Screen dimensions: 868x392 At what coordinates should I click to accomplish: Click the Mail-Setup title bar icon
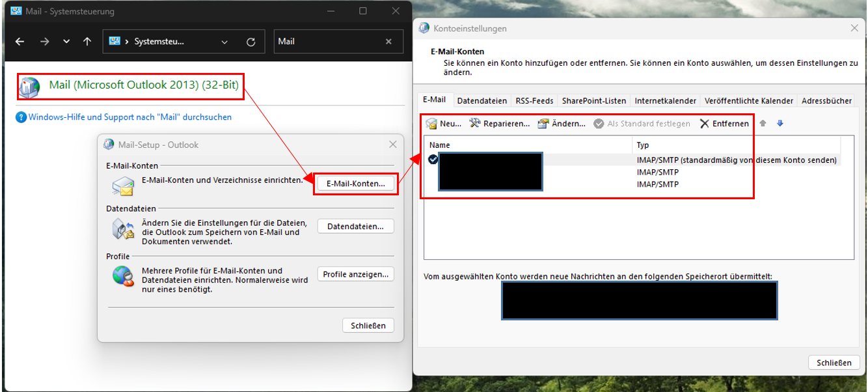click(108, 145)
